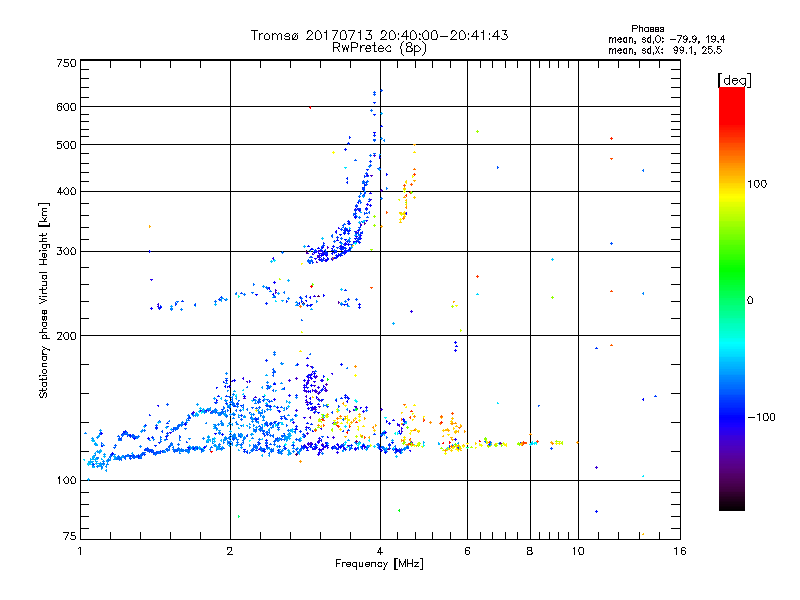This screenshot has height=600, width=800.
Task: Click the y-axis tick label '300'
Action: coord(66,252)
